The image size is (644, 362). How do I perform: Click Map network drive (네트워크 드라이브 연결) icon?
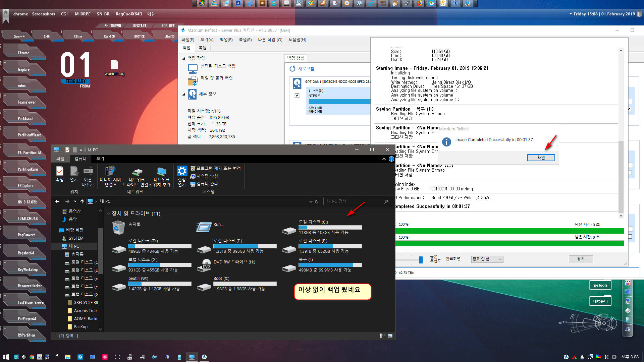tap(137, 172)
